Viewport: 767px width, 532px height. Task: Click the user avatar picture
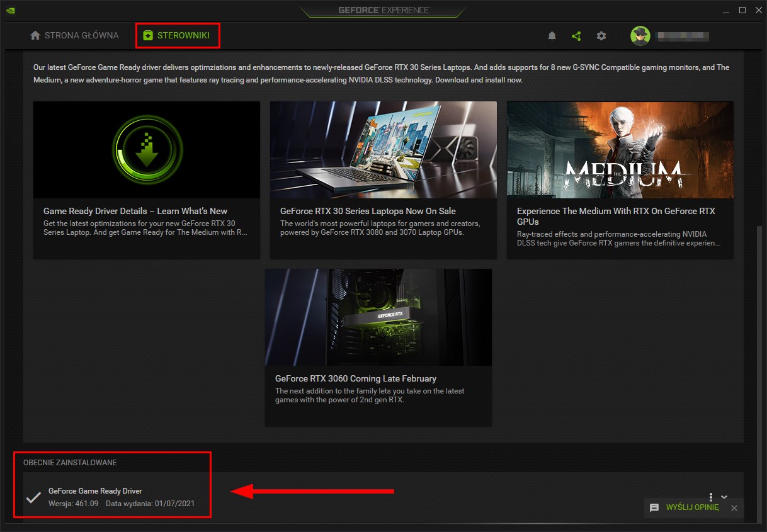click(x=640, y=36)
